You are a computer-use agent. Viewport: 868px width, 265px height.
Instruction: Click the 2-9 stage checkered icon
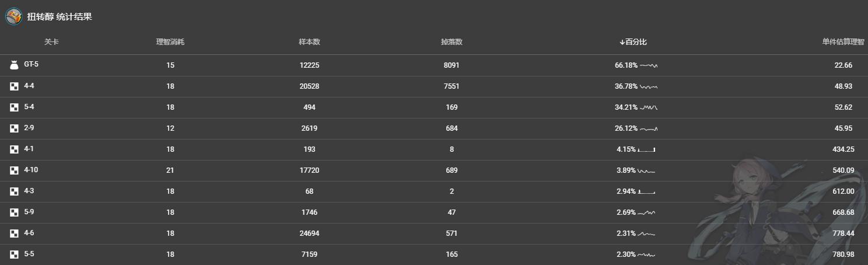point(14,128)
